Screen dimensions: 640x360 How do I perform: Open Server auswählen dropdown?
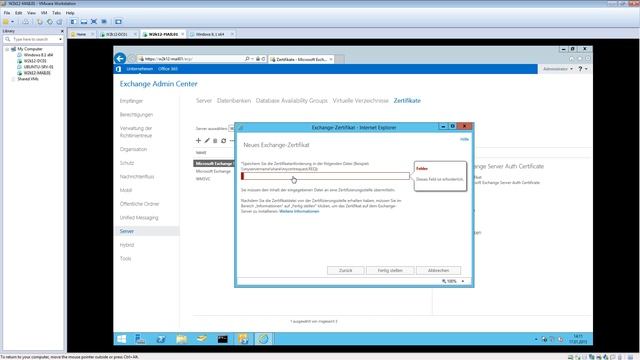(231, 128)
